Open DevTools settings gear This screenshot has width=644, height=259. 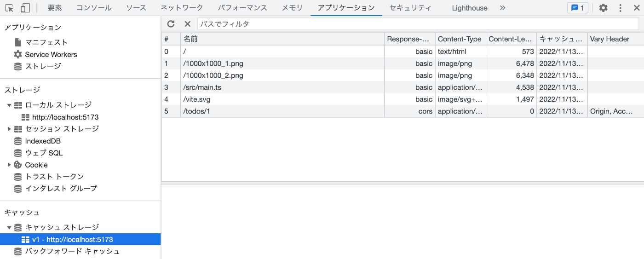[603, 8]
